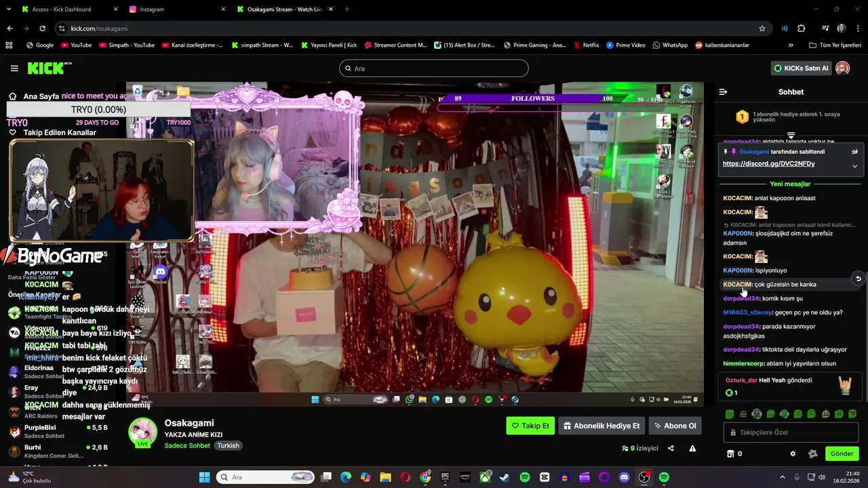Click M1R4G3_sDecoy username in chat
The width and height of the screenshot is (868, 488).
click(x=748, y=312)
